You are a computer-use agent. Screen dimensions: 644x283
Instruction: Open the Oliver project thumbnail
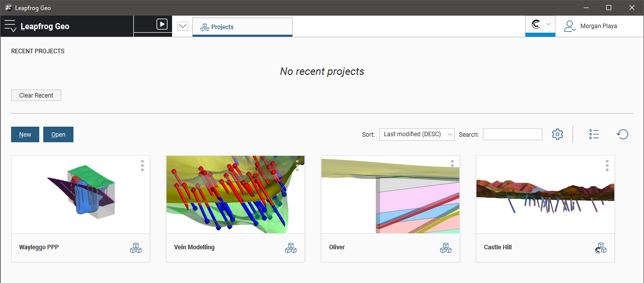point(390,195)
